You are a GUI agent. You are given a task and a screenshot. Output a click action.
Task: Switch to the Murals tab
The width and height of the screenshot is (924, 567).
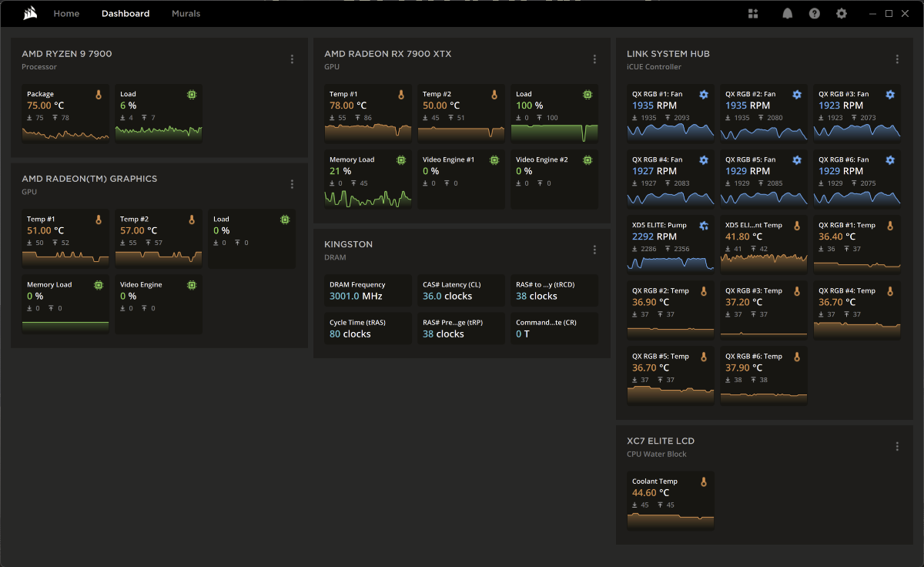(x=186, y=14)
